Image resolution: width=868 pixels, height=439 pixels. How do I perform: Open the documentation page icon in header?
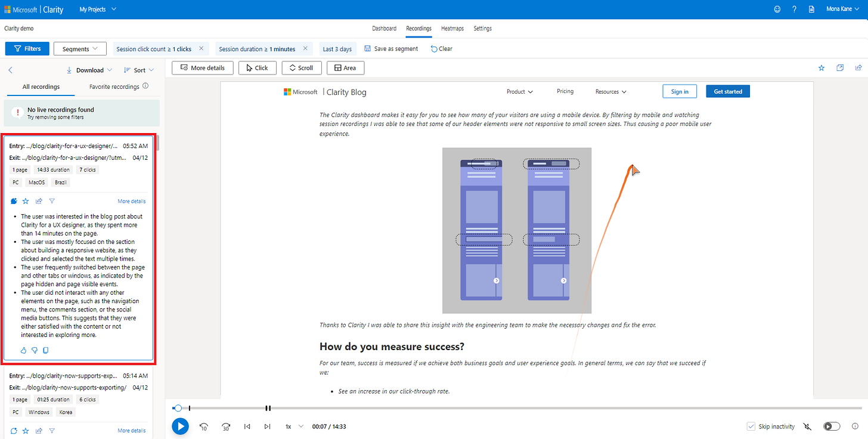[x=811, y=10]
